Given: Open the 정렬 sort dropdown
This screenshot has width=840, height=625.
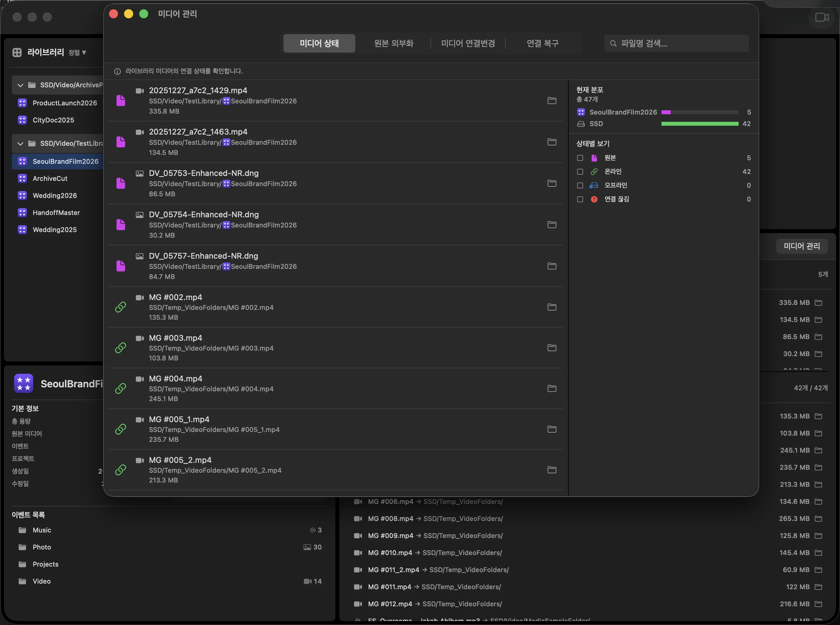Looking at the screenshot, I should (x=77, y=53).
